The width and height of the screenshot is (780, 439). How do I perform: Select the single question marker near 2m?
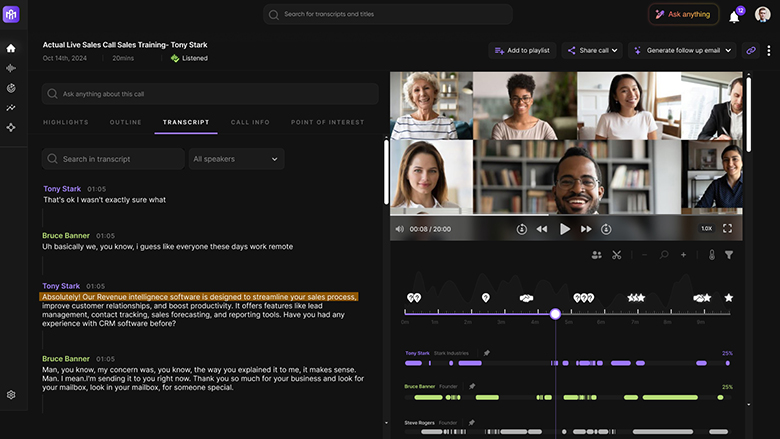pos(486,298)
